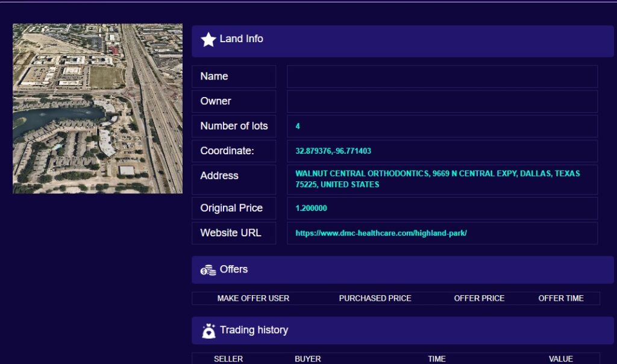Click the OFFER PRICE column header
This screenshot has width=617, height=364.
[x=479, y=298]
